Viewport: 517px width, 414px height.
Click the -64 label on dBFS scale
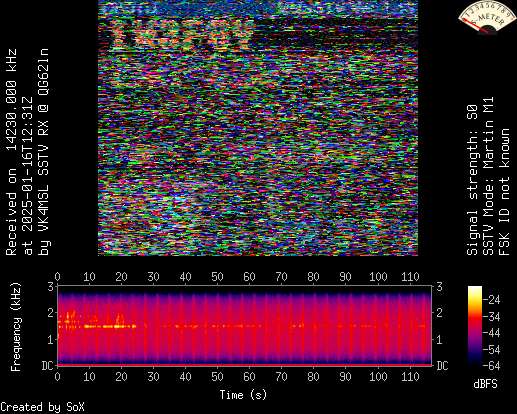click(x=492, y=366)
